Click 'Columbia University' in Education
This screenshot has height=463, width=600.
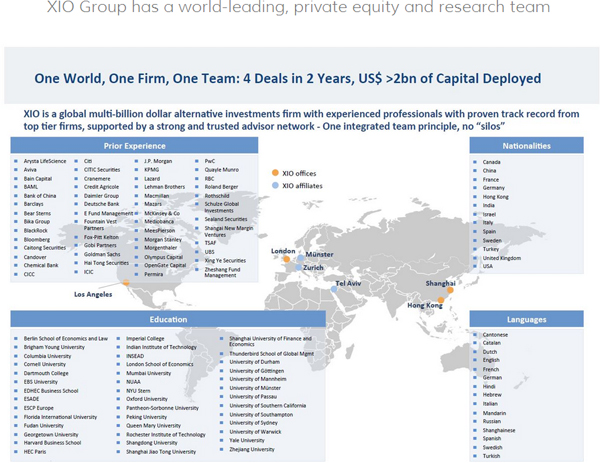(47, 356)
